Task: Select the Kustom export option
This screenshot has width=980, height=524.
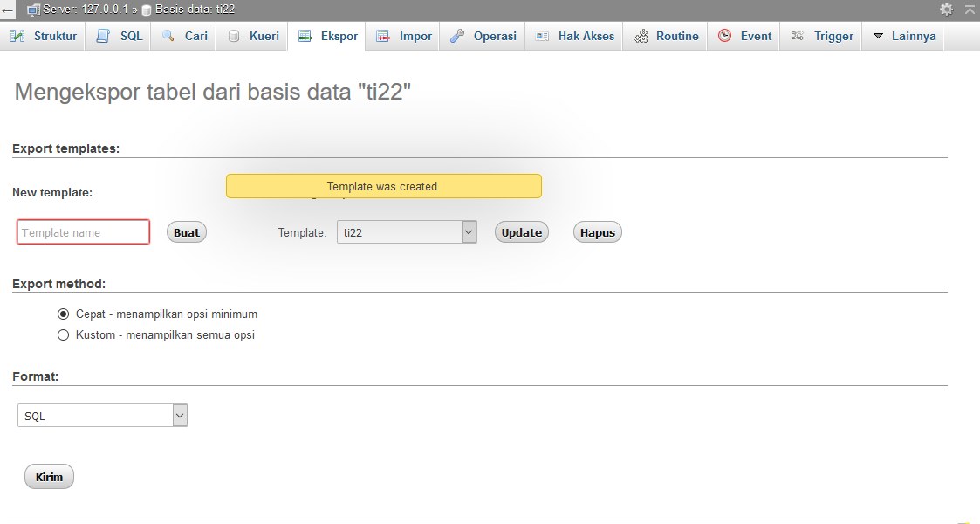Action: [63, 334]
